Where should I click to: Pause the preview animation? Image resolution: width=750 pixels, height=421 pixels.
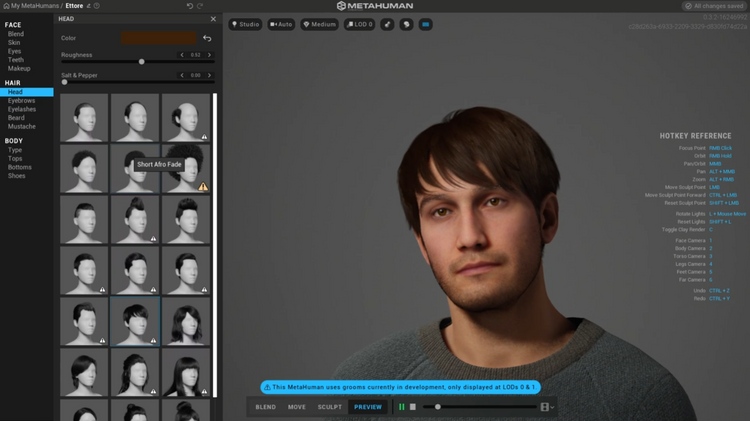point(402,407)
